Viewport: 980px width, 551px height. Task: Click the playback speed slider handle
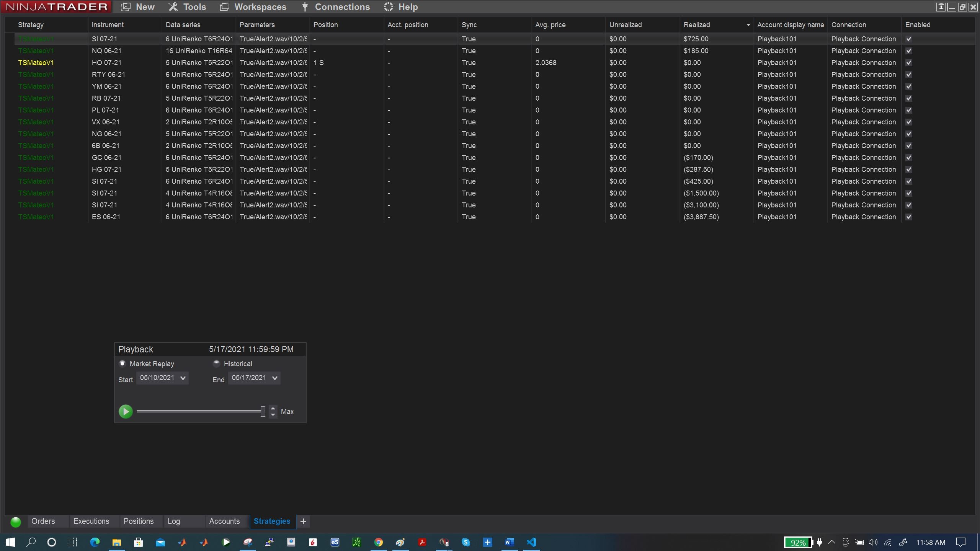click(263, 411)
